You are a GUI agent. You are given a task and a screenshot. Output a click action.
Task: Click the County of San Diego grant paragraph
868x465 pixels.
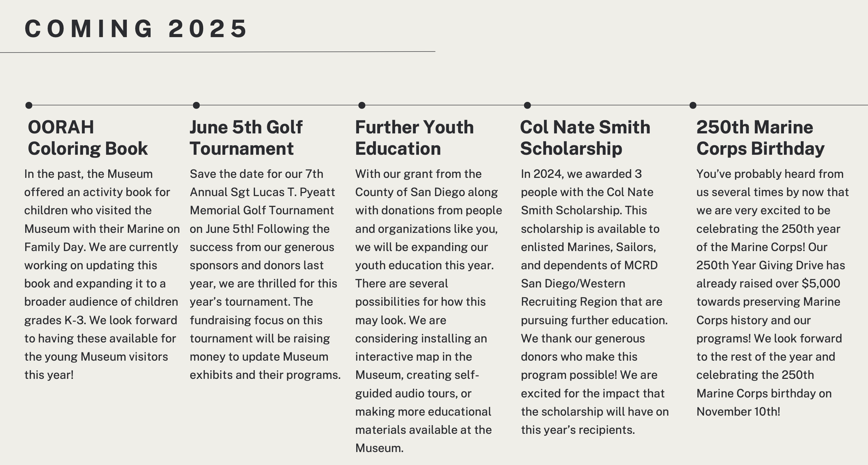427,311
